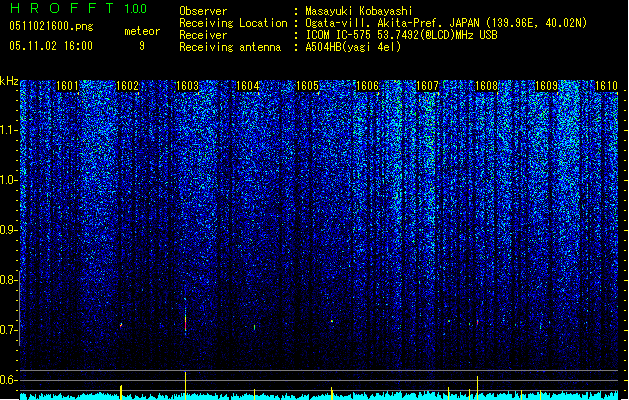Click the observer name Masayuki Kobayashi
The width and height of the screenshot is (629, 400).
pos(359,11)
